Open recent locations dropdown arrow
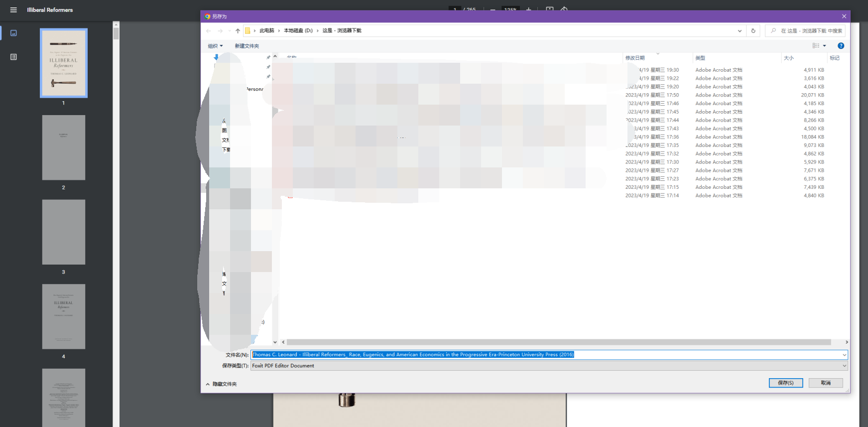Image resolution: width=868 pixels, height=427 pixels. [x=229, y=31]
